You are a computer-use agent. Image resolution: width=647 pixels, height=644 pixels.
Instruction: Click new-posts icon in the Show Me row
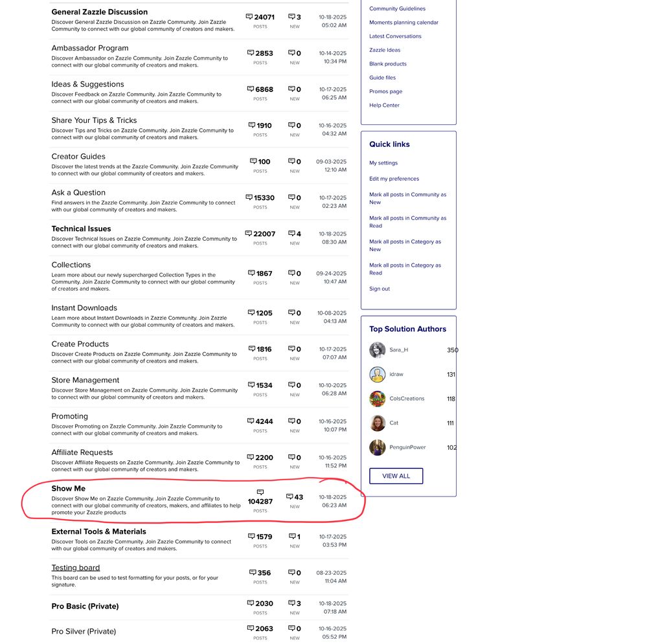[x=289, y=497]
